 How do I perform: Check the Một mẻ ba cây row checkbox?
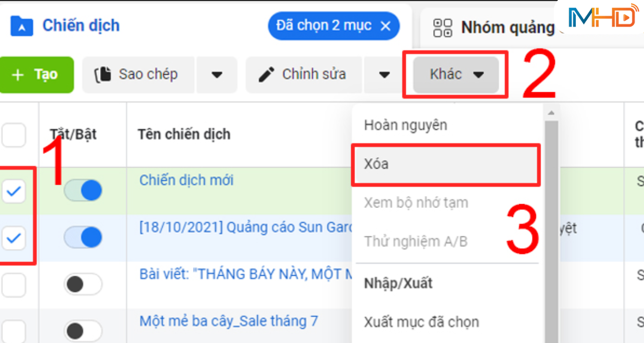coord(14,331)
